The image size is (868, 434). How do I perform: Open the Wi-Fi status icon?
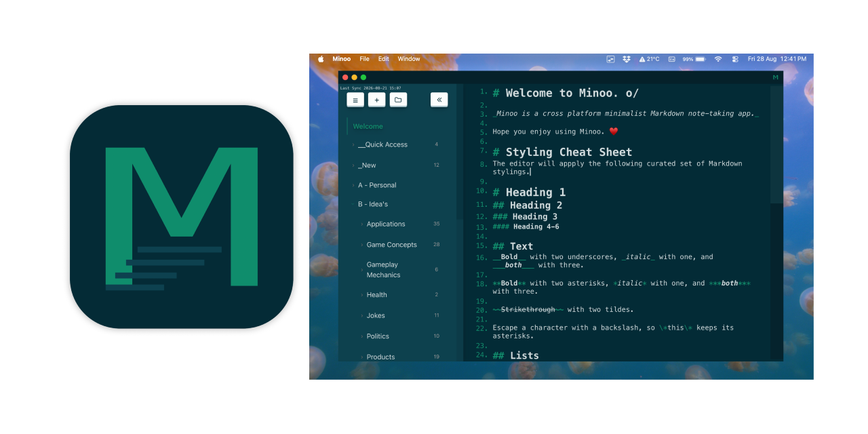tap(718, 59)
